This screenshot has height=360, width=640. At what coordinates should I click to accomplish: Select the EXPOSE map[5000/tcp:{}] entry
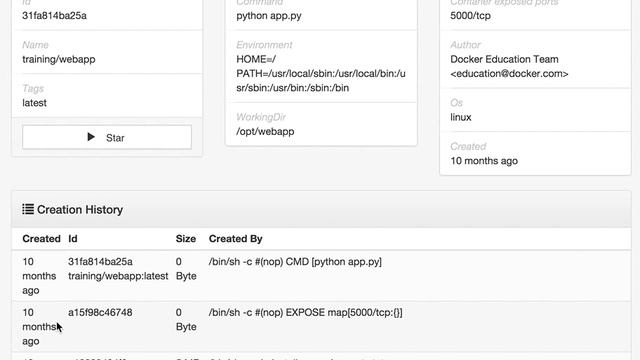pyautogui.click(x=305, y=313)
